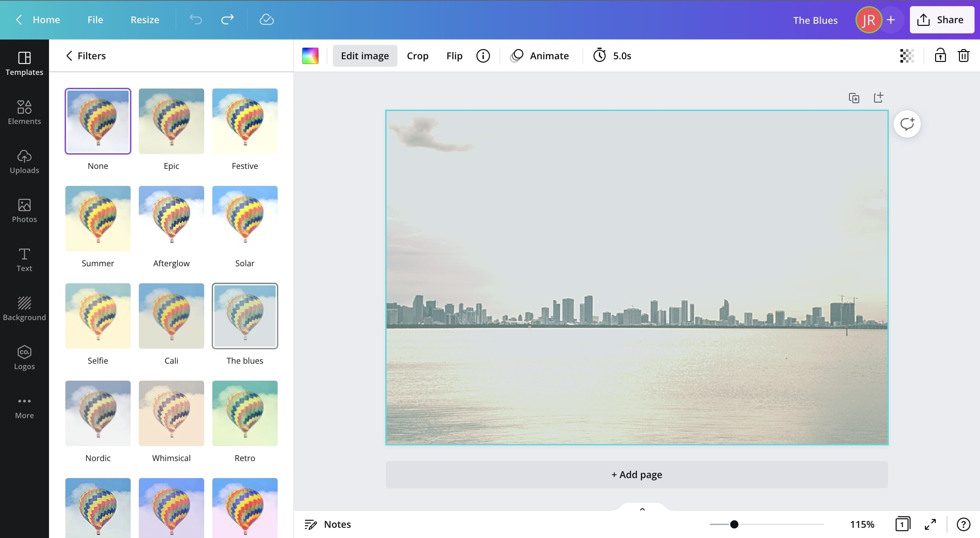Toggle the lock on the selected image
The width and height of the screenshot is (980, 538).
940,56
